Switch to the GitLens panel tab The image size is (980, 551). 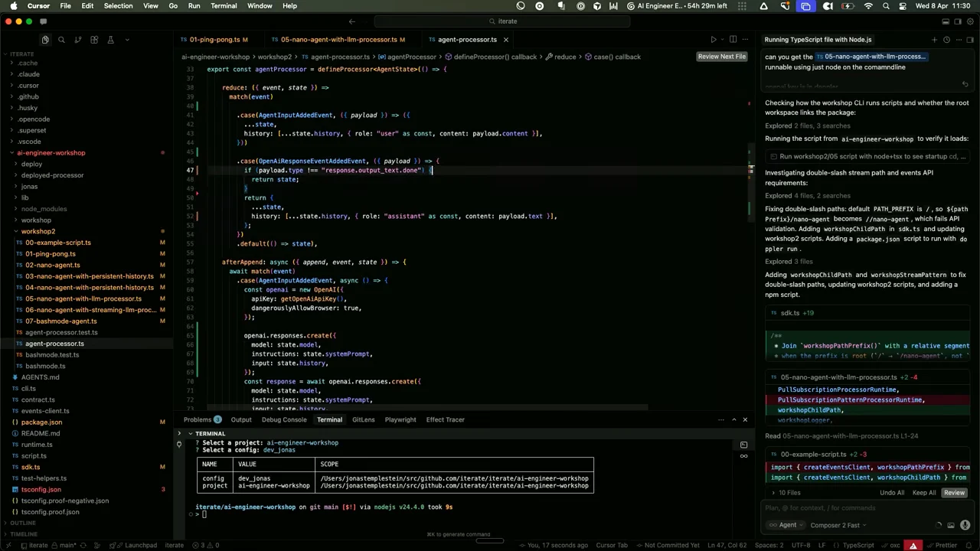364,419
